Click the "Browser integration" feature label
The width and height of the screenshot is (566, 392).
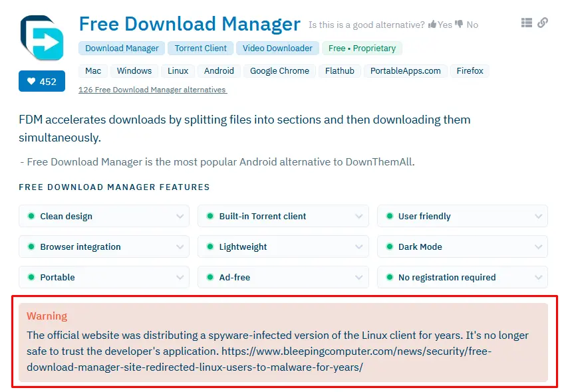pyautogui.click(x=80, y=247)
